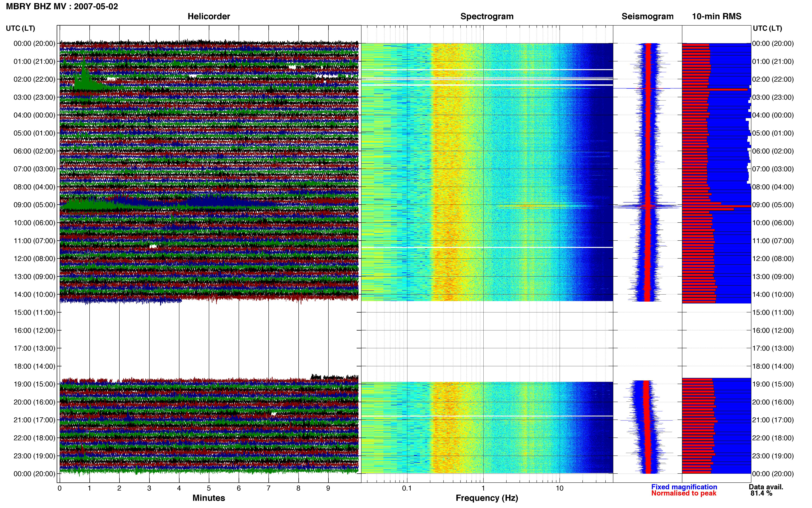The image size is (812, 508).
Task: Click '08:00 (04:00)' on the Helicorder time axis
Action: pyautogui.click(x=34, y=187)
